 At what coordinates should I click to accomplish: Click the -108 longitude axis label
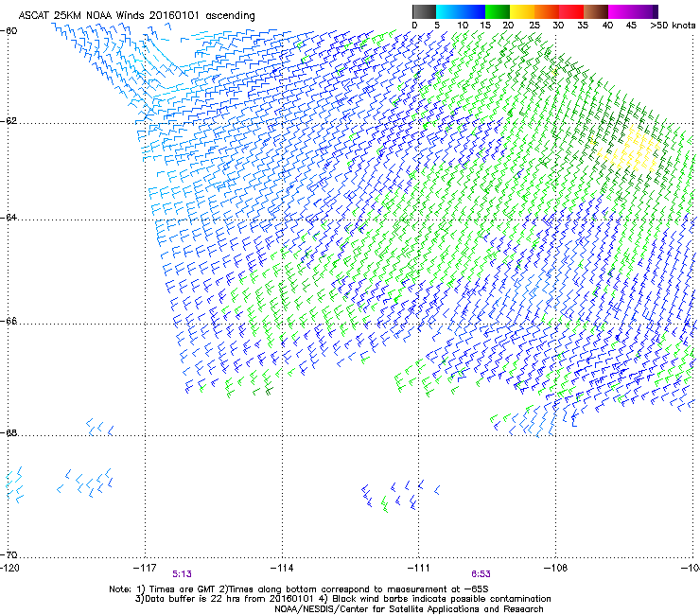(556, 568)
